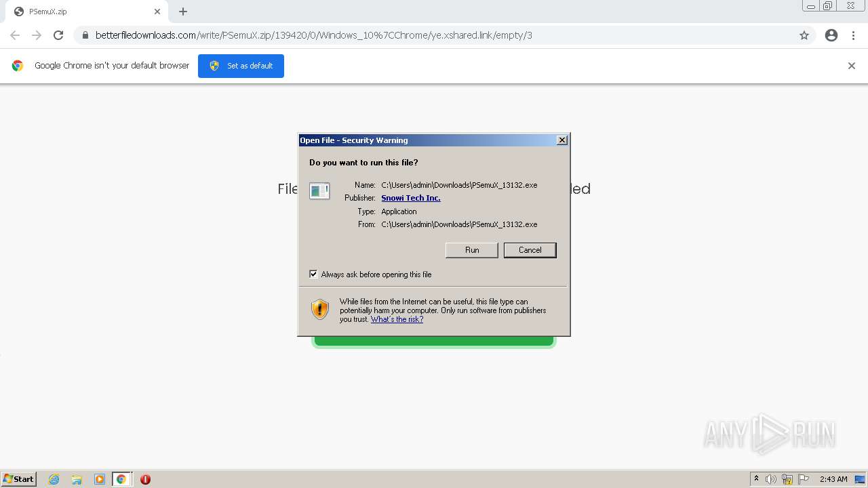Close the PSemuX.zip tab
The image size is (868, 488).
coord(157,12)
